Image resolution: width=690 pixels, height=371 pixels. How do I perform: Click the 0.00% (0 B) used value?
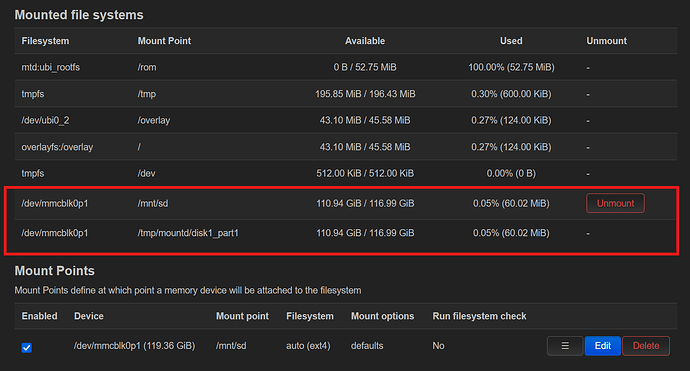point(511,173)
